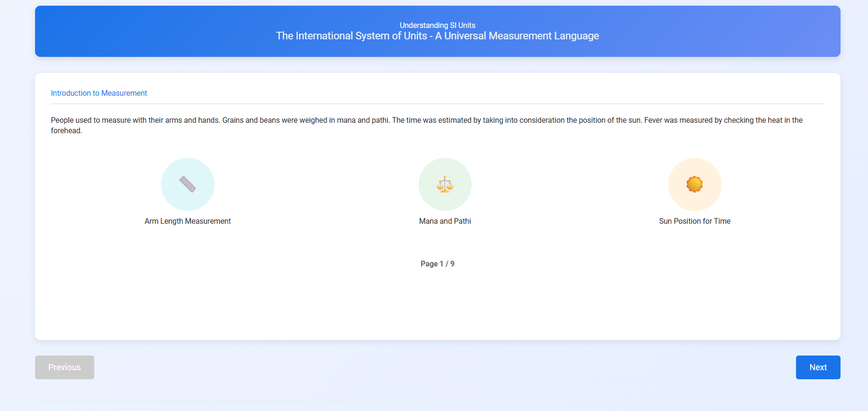Click the orange sun icon

(x=694, y=184)
